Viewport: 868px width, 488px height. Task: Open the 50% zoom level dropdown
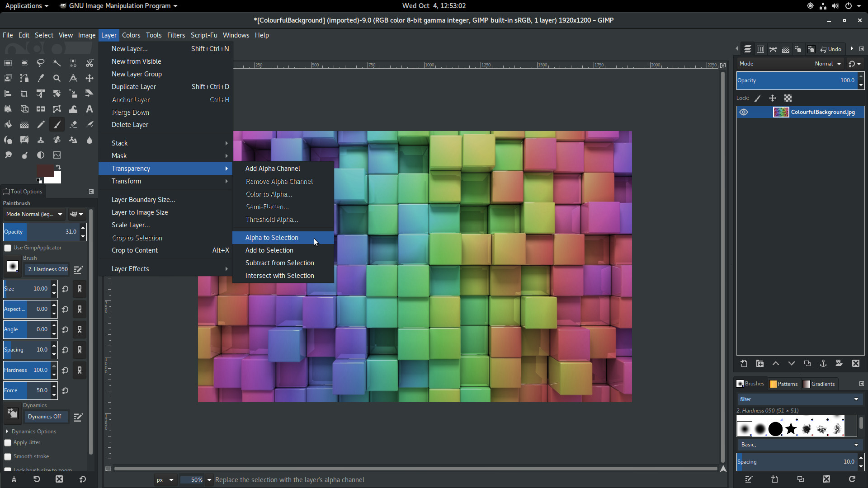click(x=209, y=480)
